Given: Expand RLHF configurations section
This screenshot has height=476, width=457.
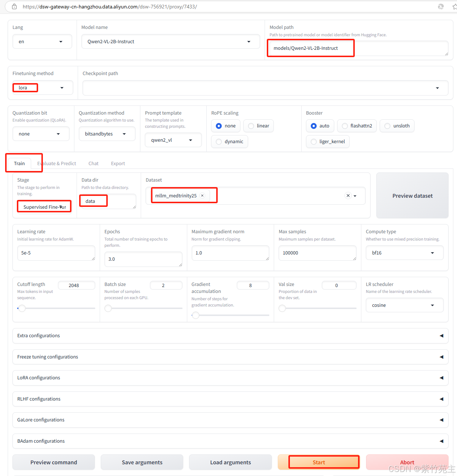Looking at the screenshot, I should tap(231, 399).
